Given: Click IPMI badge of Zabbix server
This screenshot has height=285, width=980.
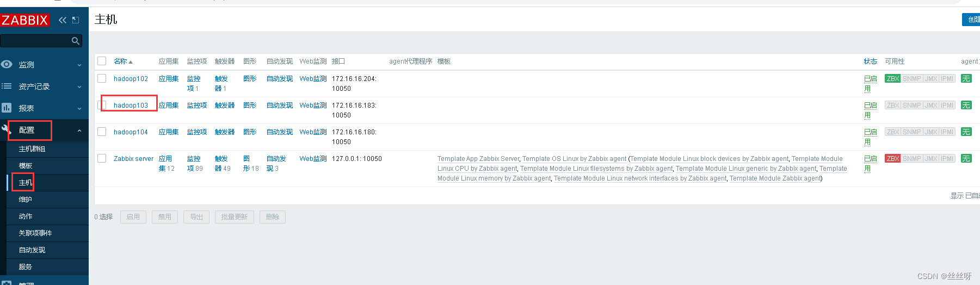Looking at the screenshot, I should pos(947,159).
